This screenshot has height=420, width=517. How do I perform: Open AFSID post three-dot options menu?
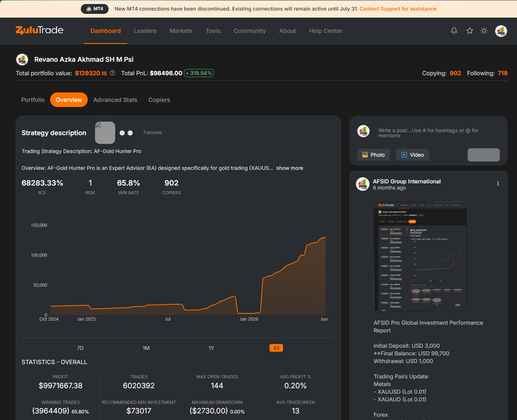[x=498, y=184]
